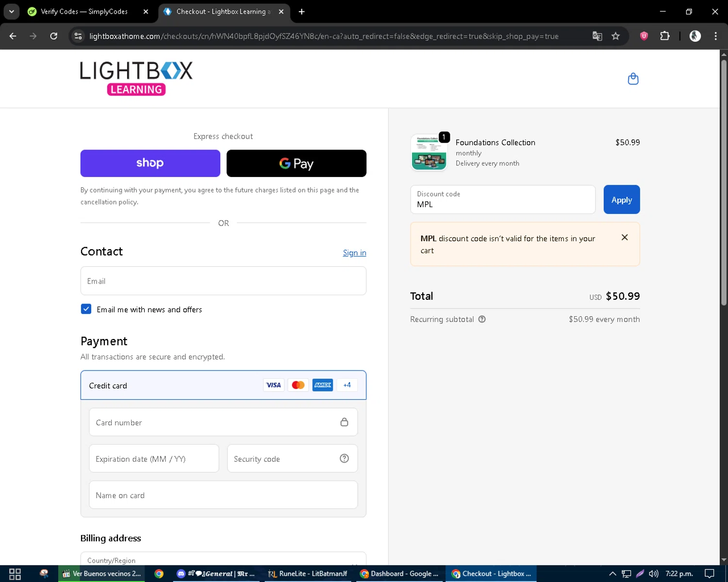Open the Chrome three-dot menu
Screen dimensions: 728x582
715,36
